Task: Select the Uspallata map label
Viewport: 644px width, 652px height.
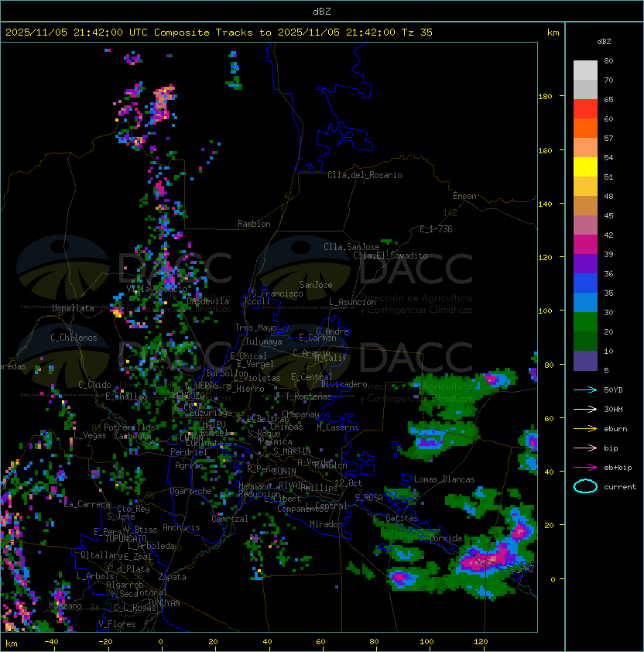Action: coord(73,308)
